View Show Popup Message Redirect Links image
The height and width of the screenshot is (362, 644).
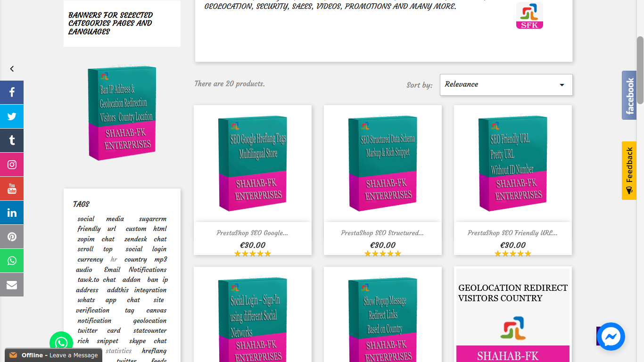point(383,314)
